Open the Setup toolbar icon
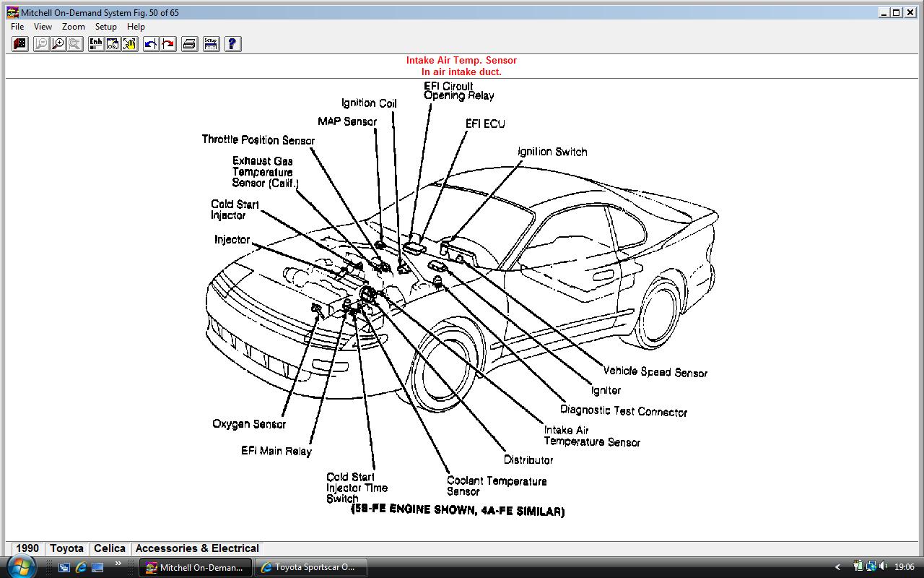 [211, 44]
